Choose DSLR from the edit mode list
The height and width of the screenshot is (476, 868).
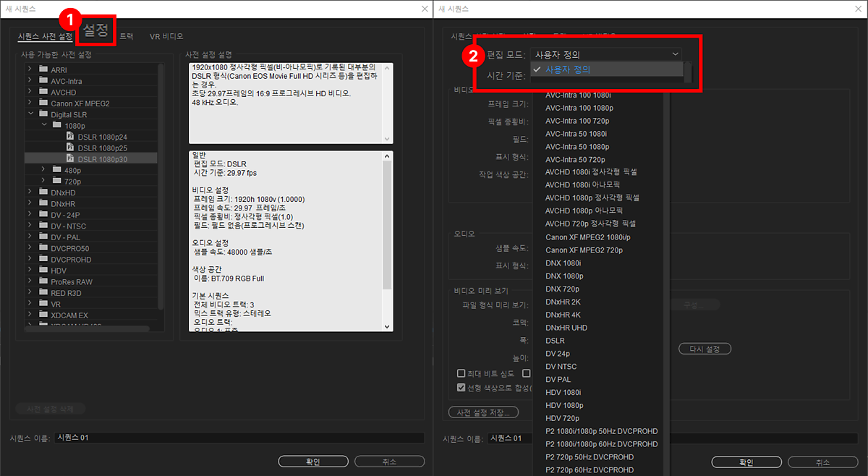[555, 341]
